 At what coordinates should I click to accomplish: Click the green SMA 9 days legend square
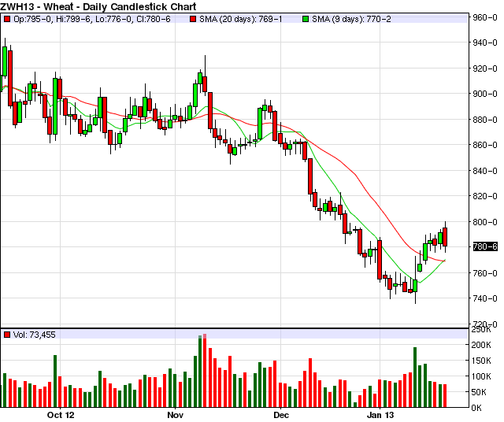306,19
